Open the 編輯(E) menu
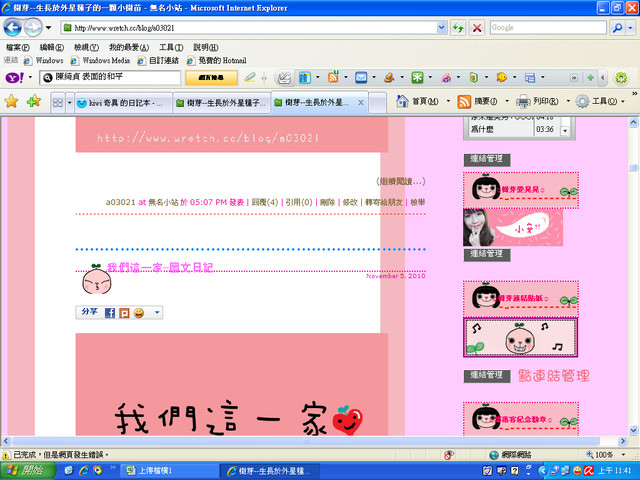This screenshot has width=640, height=480. click(52, 47)
